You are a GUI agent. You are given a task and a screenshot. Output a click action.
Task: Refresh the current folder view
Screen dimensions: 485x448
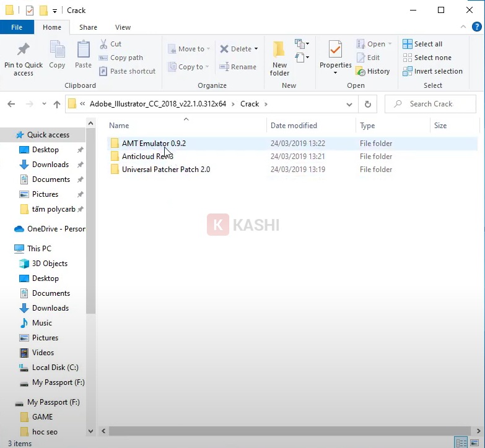pos(368,104)
